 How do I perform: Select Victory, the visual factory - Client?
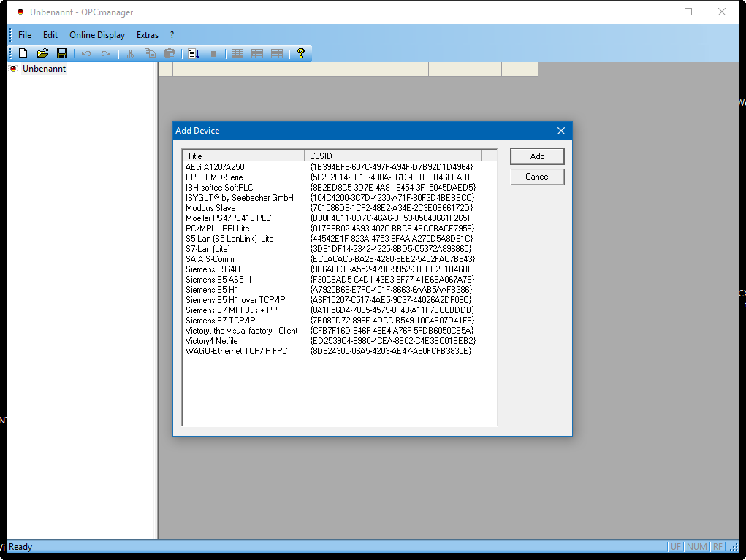click(241, 331)
